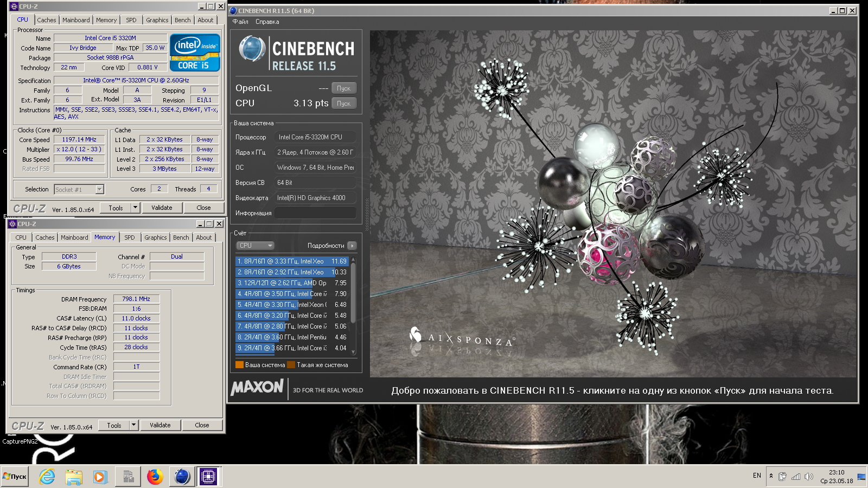Click upper CPU-Z title bar icon

(x=14, y=7)
